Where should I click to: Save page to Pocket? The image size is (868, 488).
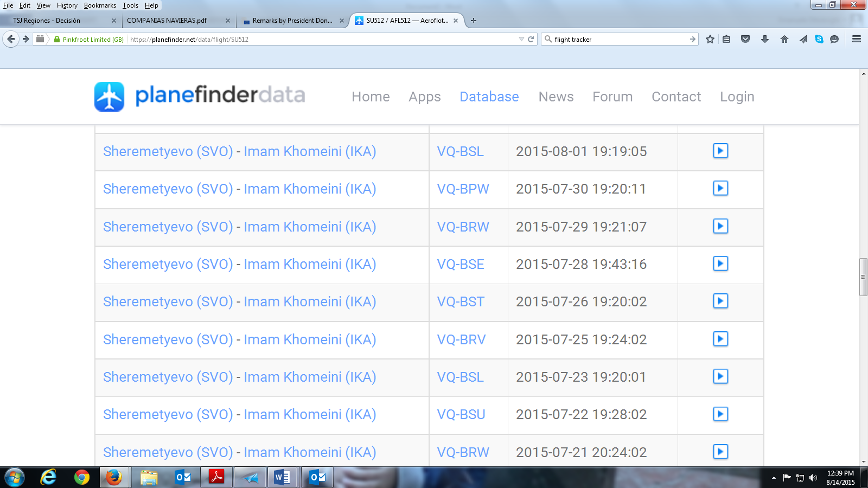[x=745, y=39]
